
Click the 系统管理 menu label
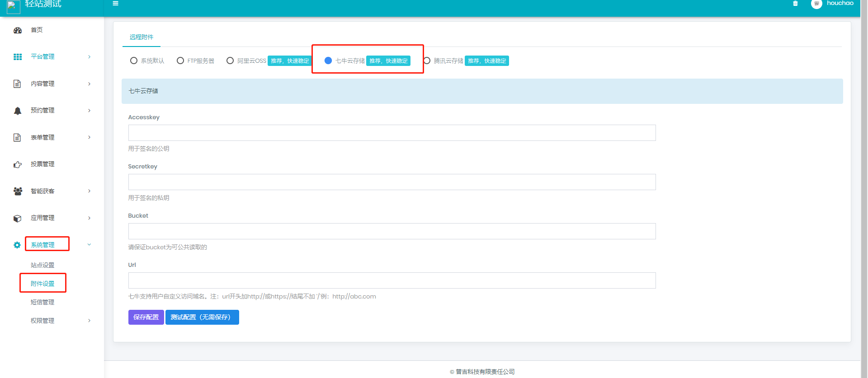click(x=42, y=245)
